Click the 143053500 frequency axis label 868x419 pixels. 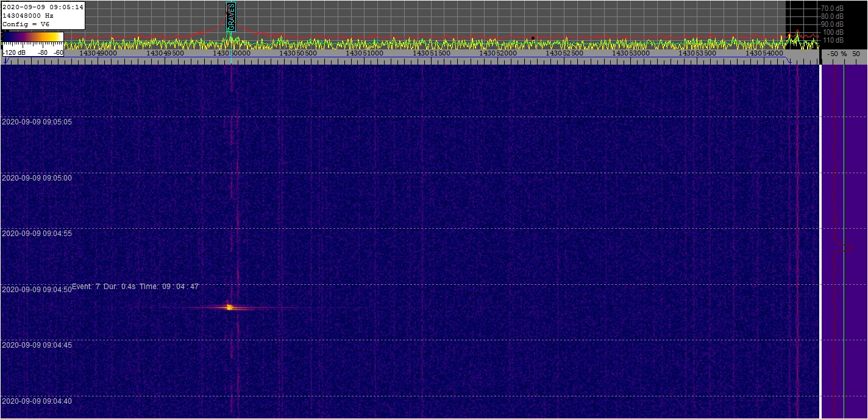[698, 53]
